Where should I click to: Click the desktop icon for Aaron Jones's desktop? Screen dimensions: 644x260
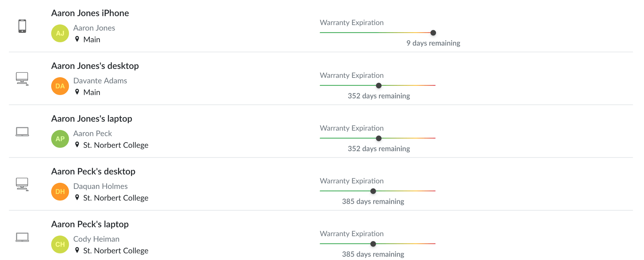22,79
